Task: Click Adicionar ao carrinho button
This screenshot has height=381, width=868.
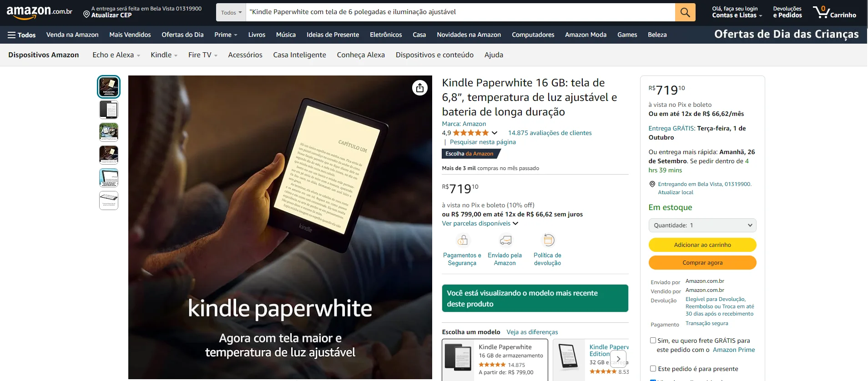Action: click(x=702, y=245)
